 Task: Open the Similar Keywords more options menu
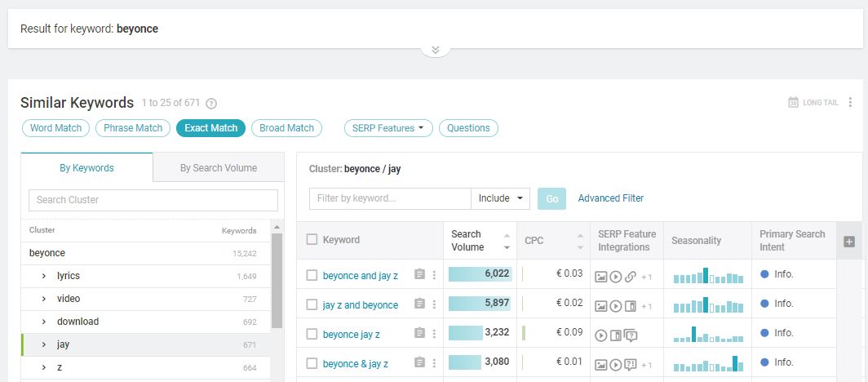click(x=850, y=102)
